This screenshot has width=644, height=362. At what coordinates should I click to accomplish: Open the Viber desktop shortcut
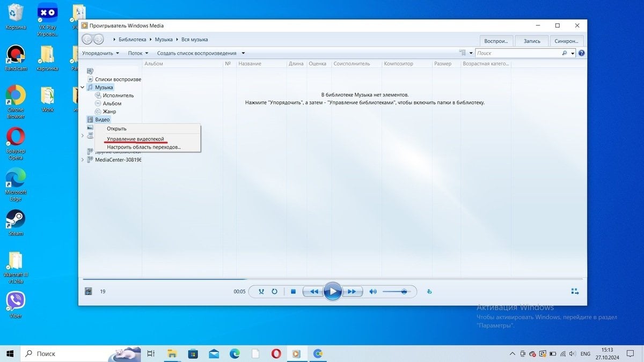(x=16, y=305)
